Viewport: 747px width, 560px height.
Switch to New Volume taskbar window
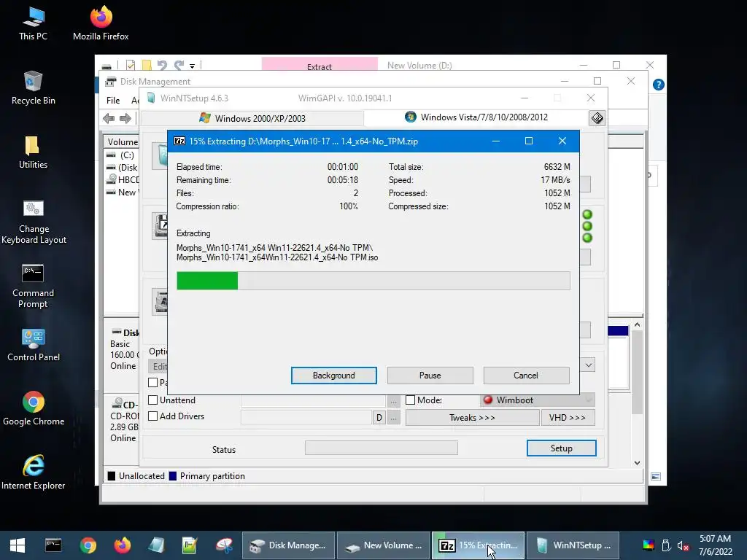(384, 545)
